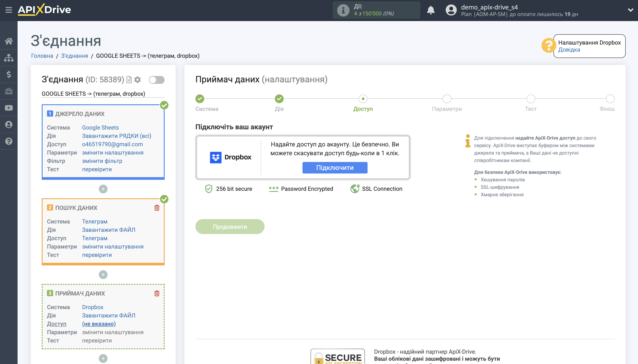
Task: Open connection settings via the gear icon
Action: click(x=138, y=79)
